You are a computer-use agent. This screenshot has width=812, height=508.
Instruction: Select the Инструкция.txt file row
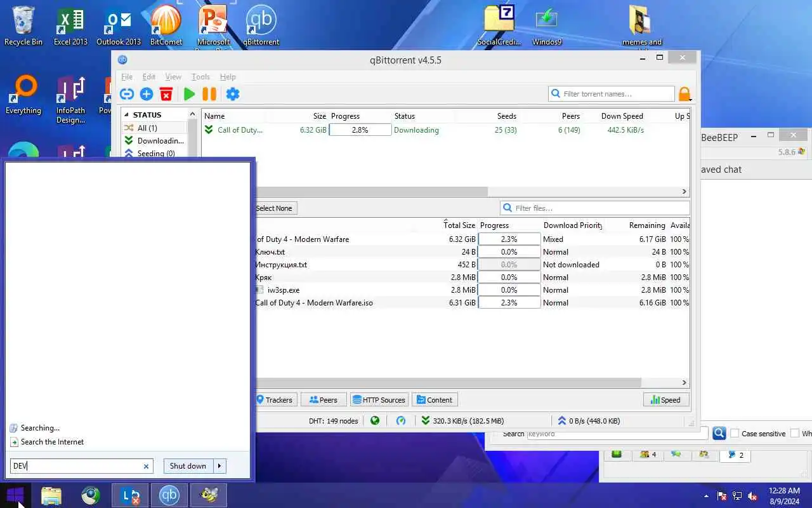click(x=471, y=265)
